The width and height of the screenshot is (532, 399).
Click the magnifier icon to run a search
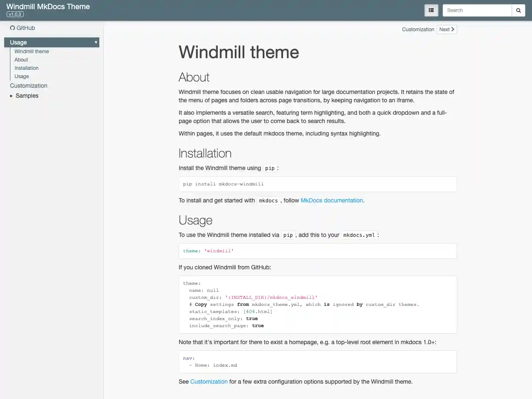point(518,10)
